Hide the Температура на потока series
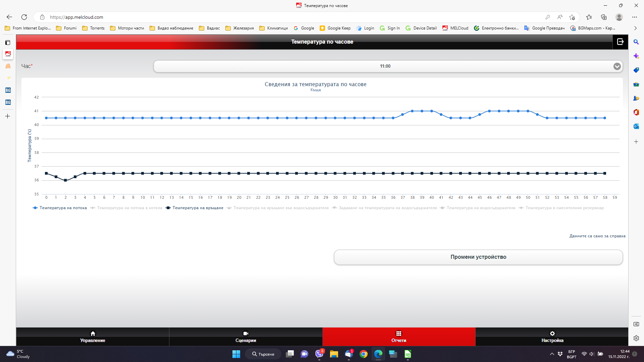This screenshot has height=362, width=644. coord(63,208)
